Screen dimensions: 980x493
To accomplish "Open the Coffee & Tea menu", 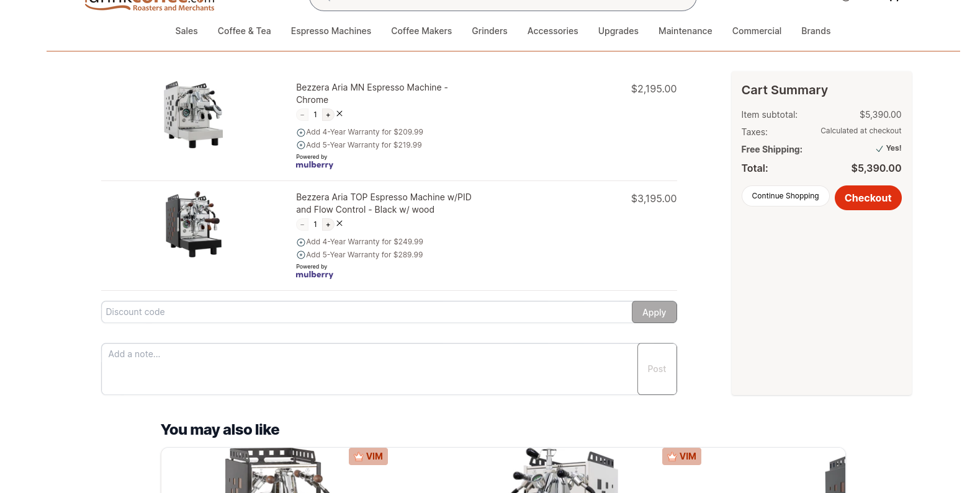I will tap(245, 31).
